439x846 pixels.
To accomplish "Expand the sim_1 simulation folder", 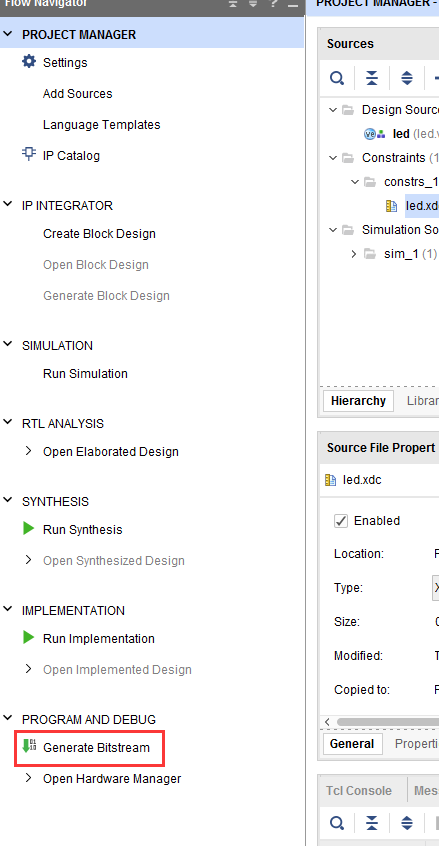I will click(354, 254).
